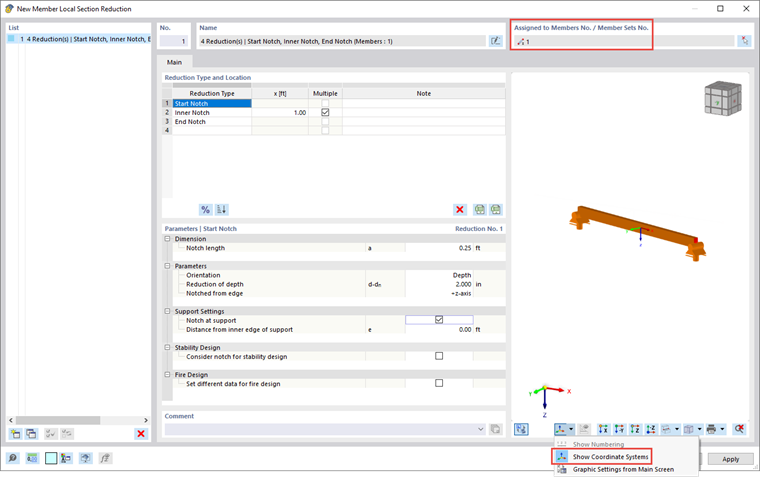Enable Consider notch for stability design
Viewport: 760px width, 501px height.
tap(439, 356)
